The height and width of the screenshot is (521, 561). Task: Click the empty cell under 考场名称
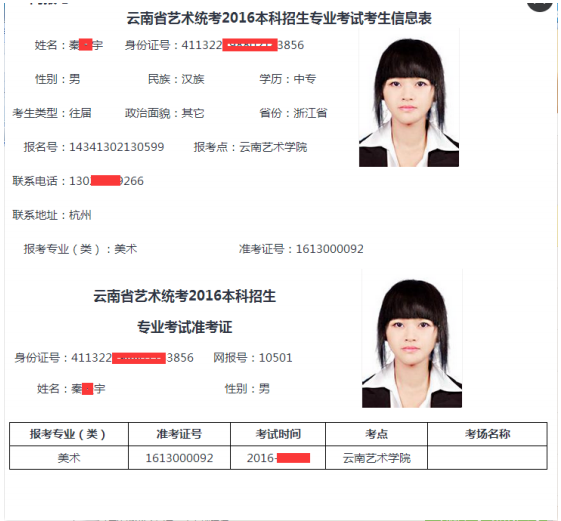coord(487,458)
